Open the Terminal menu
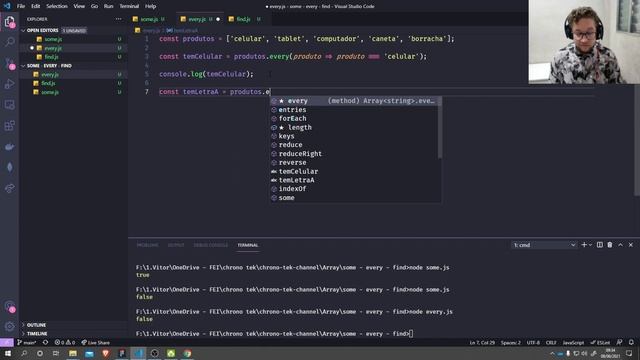The image size is (640, 360). pyautogui.click(x=129, y=6)
